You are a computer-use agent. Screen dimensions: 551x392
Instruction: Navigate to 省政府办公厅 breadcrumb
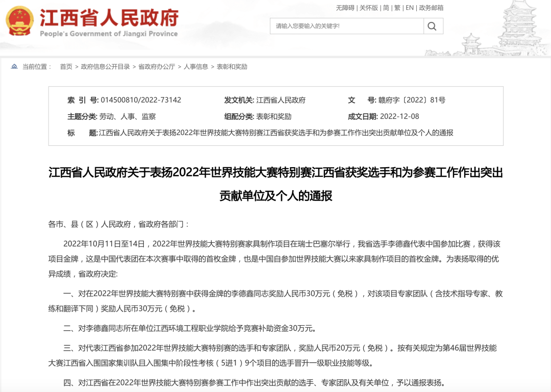pos(157,67)
